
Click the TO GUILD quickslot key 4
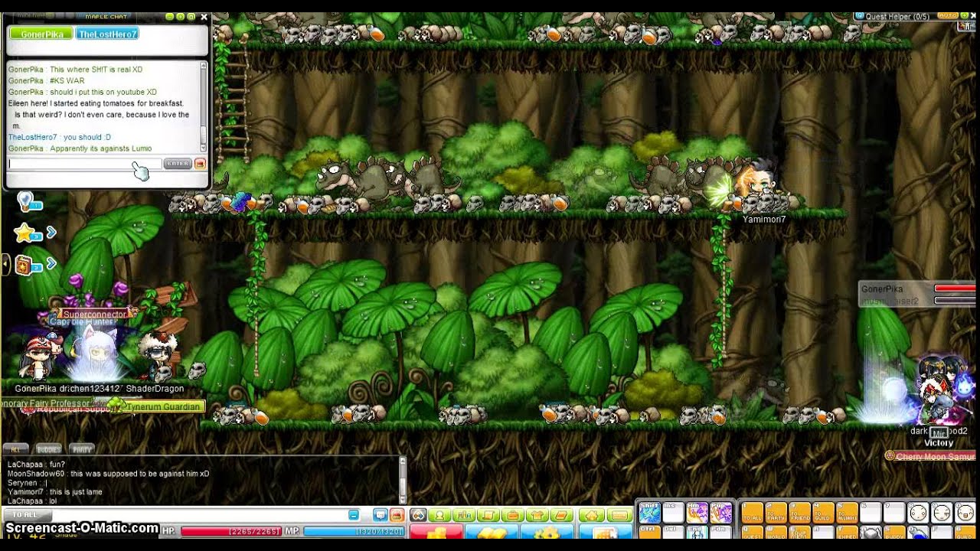click(824, 512)
